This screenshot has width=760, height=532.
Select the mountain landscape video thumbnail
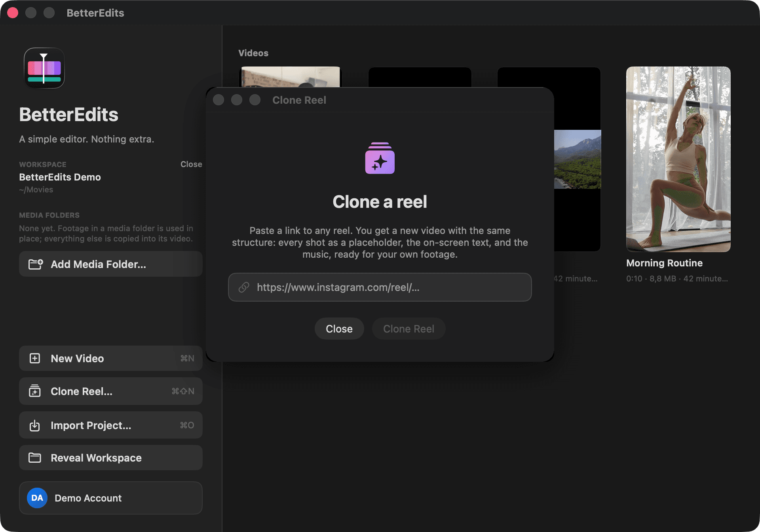click(x=578, y=159)
